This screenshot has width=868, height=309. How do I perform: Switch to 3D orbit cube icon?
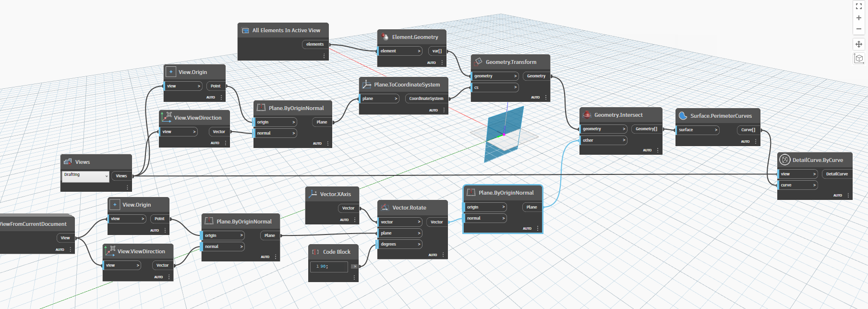point(859,58)
